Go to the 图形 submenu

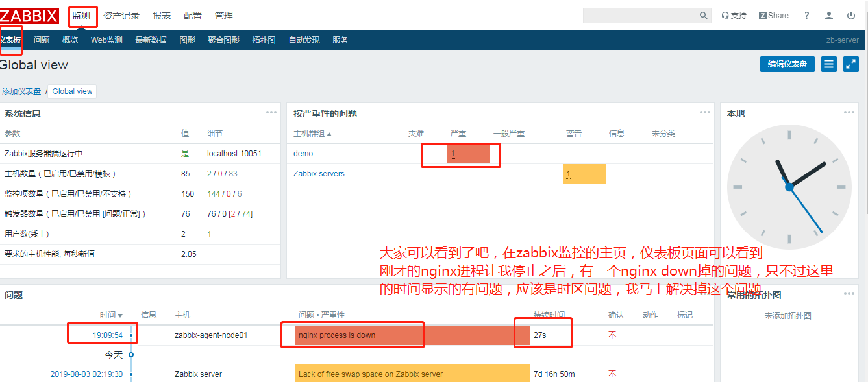187,40
